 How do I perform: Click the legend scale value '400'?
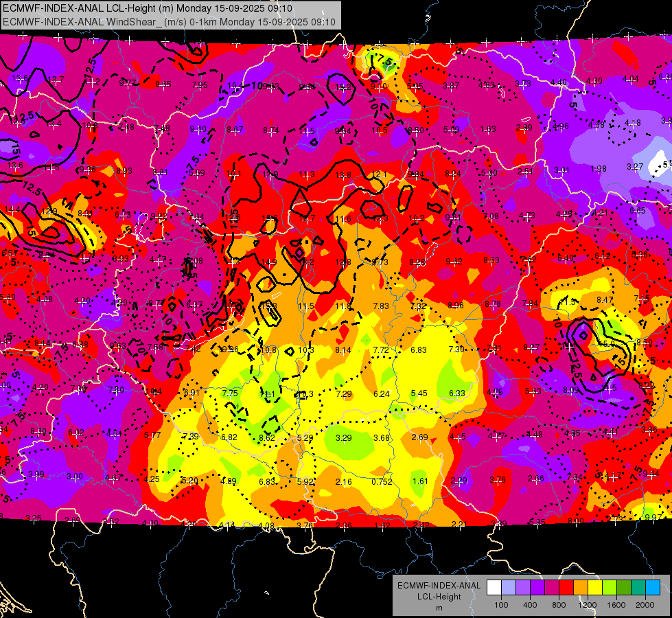pos(530,605)
